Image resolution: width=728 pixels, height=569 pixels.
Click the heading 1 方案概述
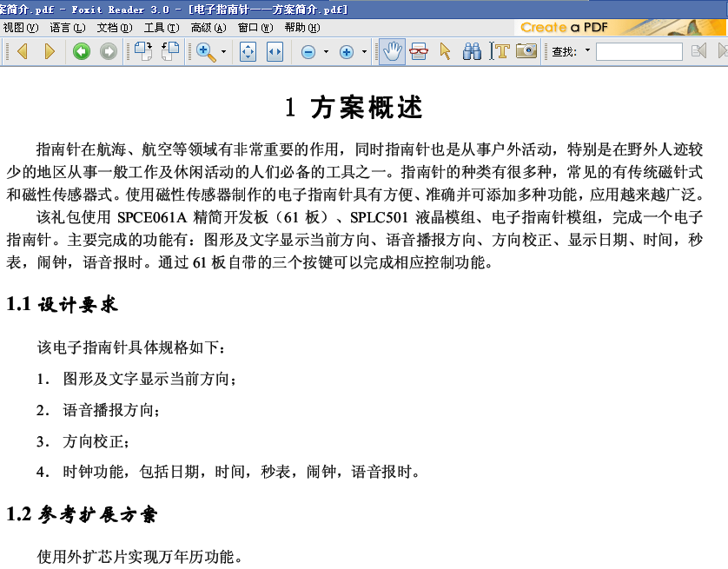(354, 108)
